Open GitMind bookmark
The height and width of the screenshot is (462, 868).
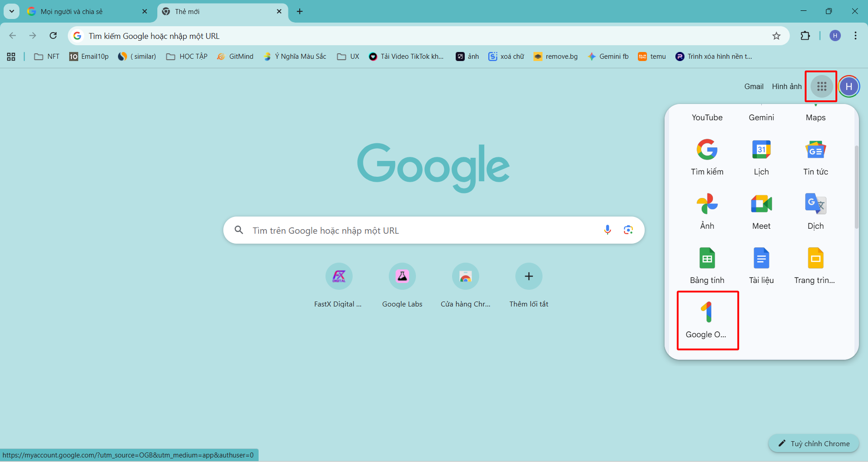(235, 57)
